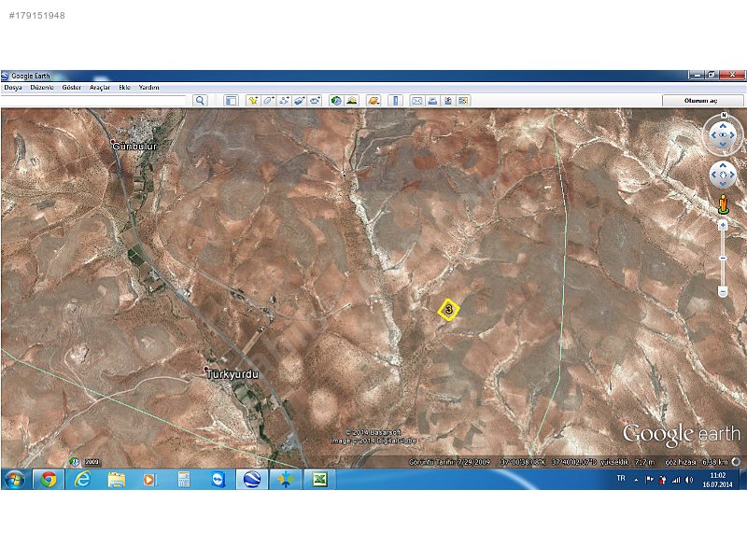Open the Ekle menu
The image size is (747, 560).
(124, 88)
